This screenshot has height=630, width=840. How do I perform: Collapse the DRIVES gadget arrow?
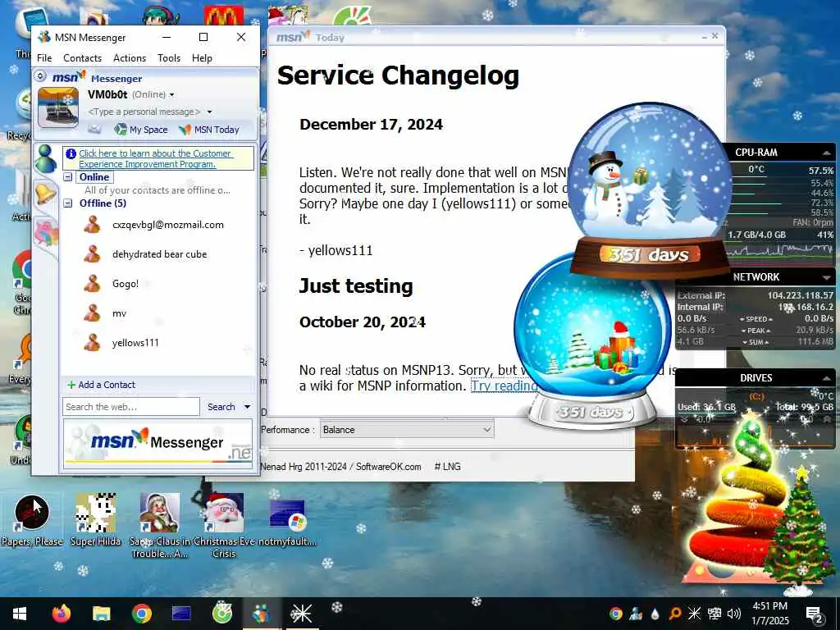click(x=827, y=378)
